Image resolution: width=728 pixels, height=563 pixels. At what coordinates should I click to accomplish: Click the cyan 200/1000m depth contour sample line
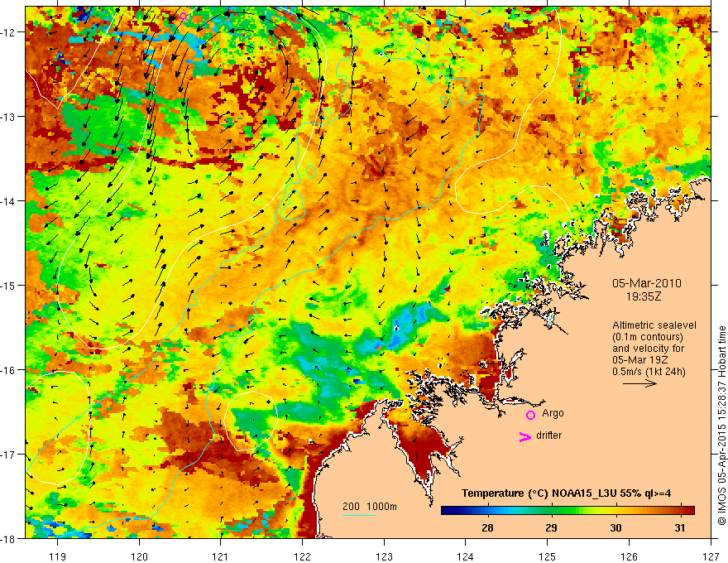click(x=359, y=515)
